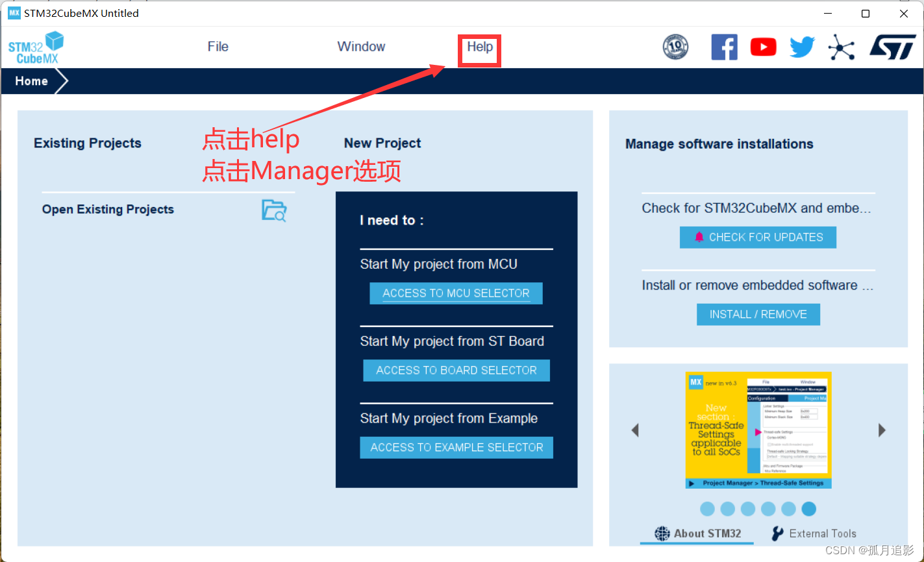Click Check for STM32CubeMX and embedded text
Screen dimensions: 924x562
pos(756,208)
